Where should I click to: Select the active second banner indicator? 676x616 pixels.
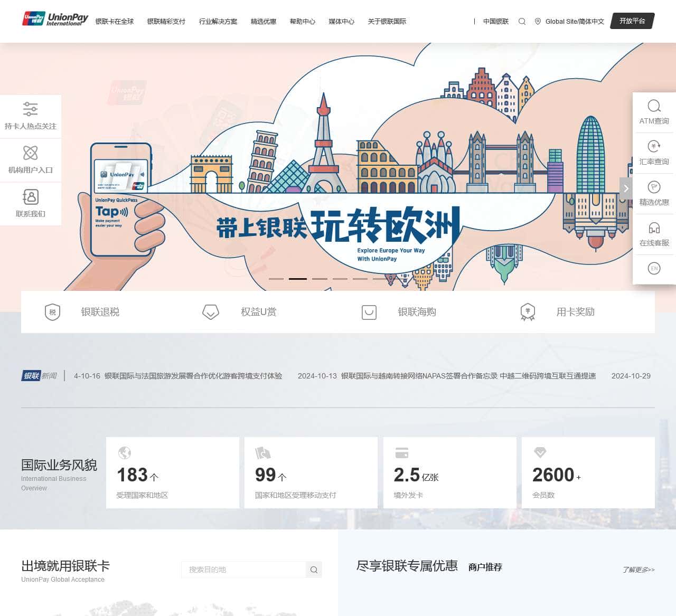click(298, 279)
